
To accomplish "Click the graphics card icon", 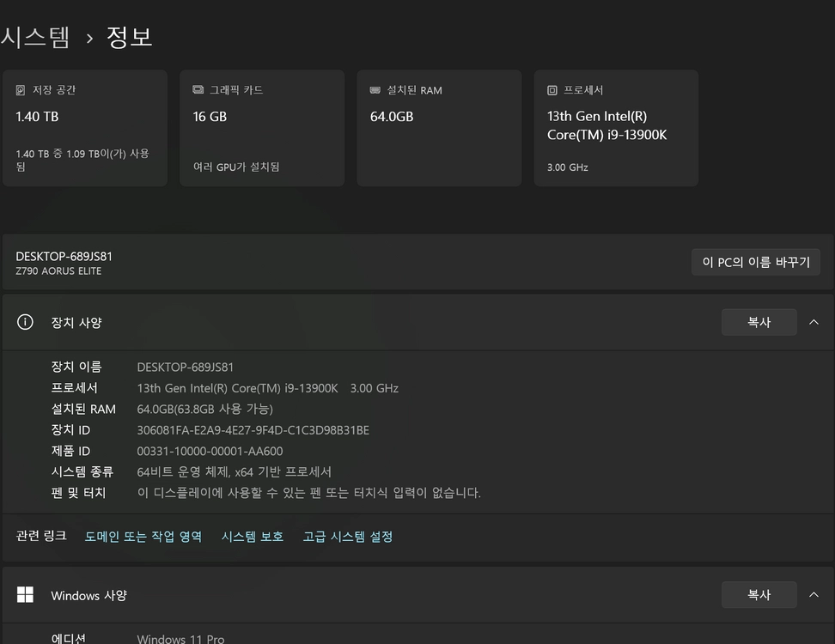I will pyautogui.click(x=198, y=89).
